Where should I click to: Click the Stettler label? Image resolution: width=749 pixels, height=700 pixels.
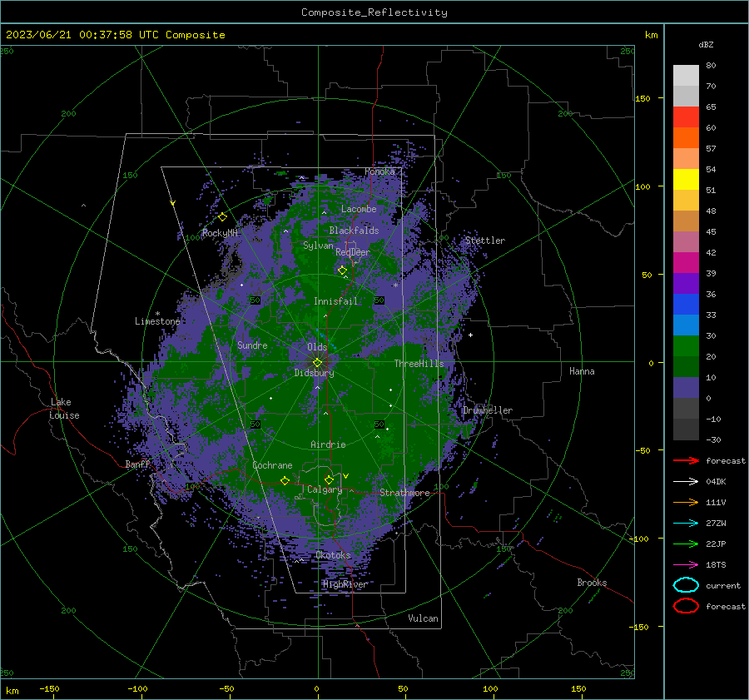point(485,241)
